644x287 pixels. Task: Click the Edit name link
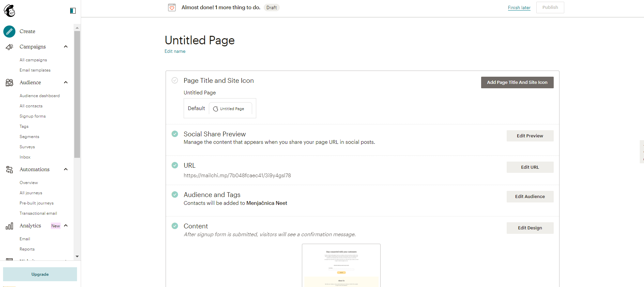click(x=175, y=51)
